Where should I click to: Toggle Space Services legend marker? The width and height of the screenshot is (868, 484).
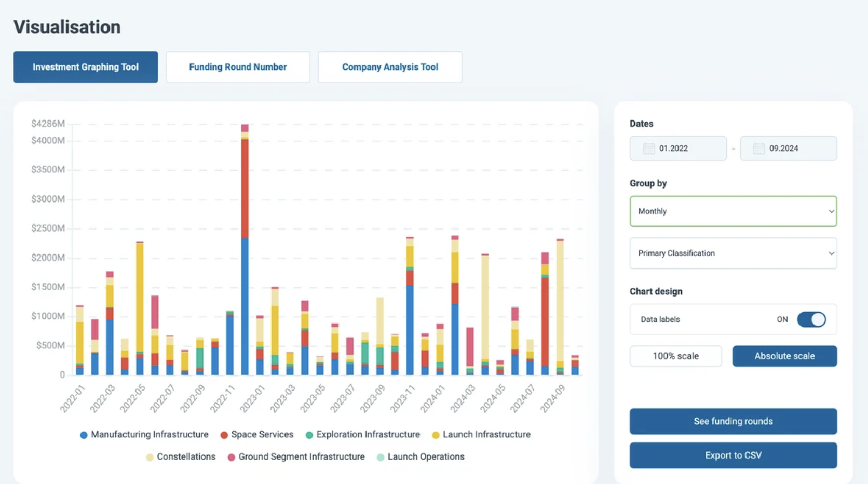point(224,435)
